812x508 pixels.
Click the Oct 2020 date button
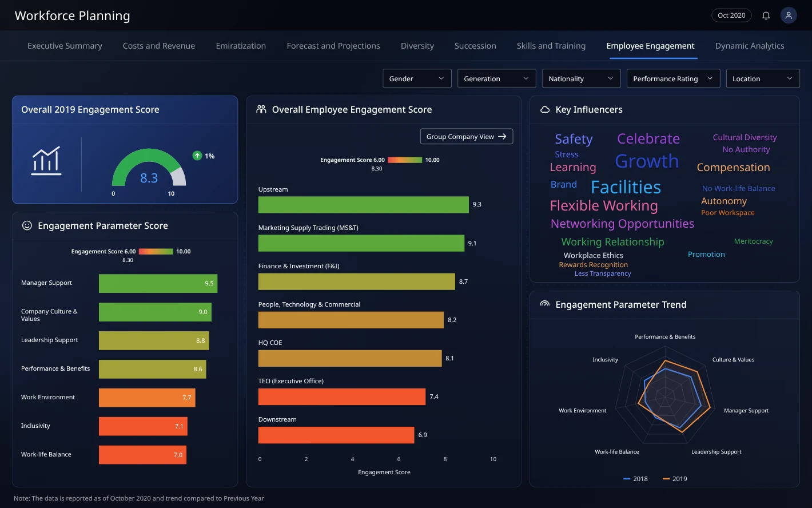point(731,15)
